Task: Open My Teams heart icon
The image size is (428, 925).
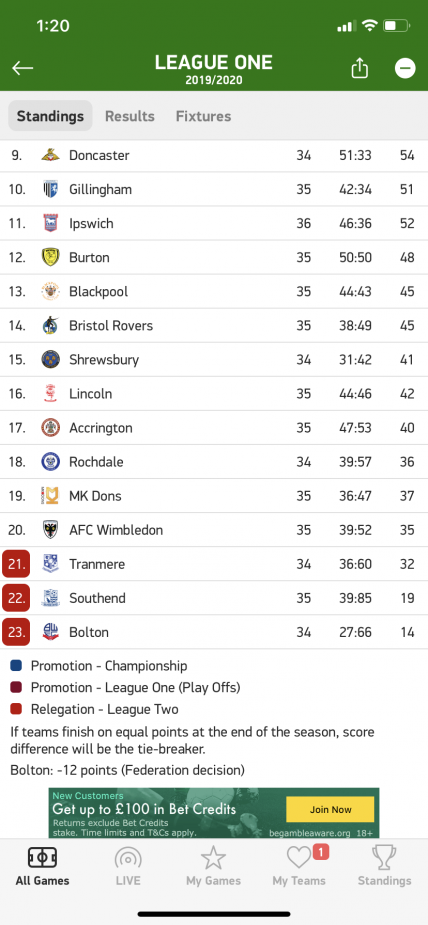Action: click(x=299, y=858)
